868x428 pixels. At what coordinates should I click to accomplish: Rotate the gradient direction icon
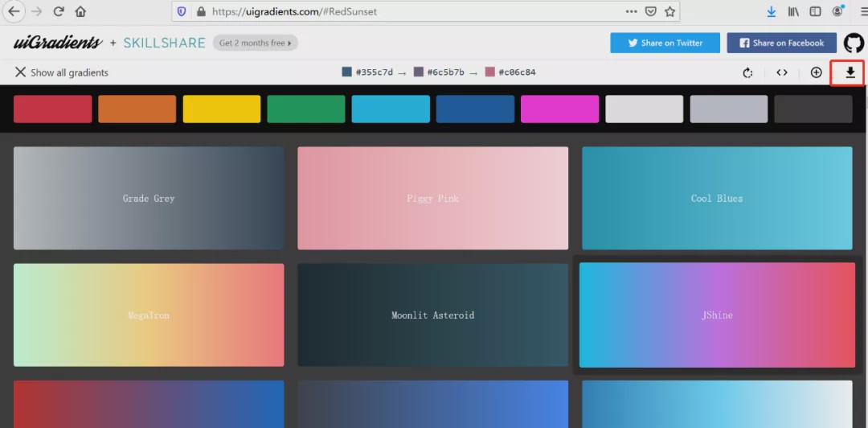point(747,72)
